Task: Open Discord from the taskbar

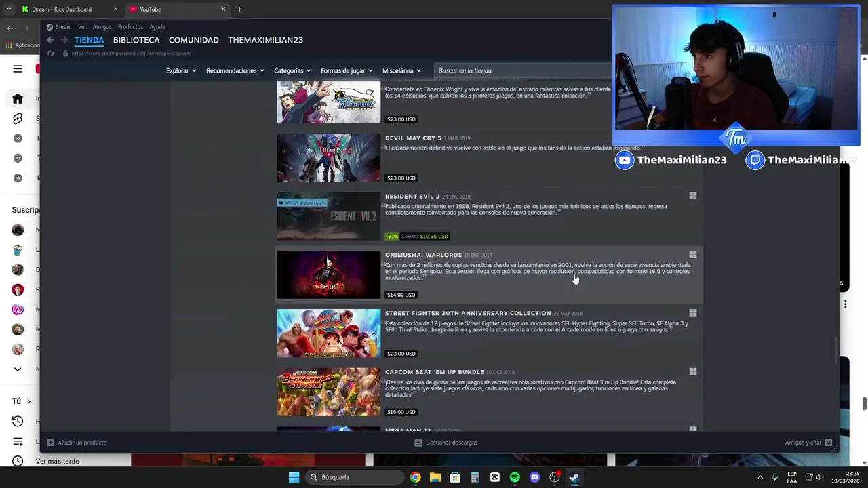Action: 534,477
